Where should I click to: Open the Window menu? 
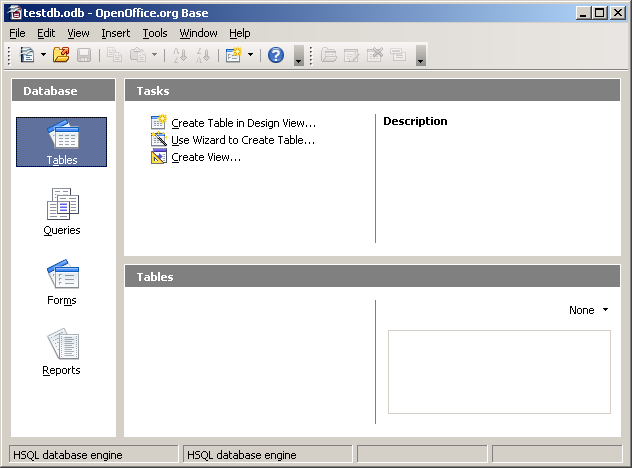click(x=198, y=33)
